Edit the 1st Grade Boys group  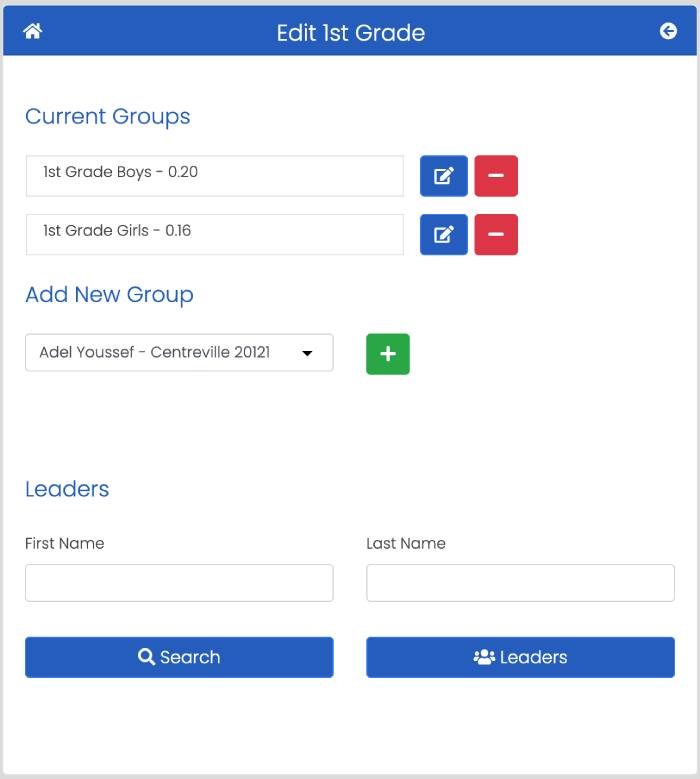coord(444,176)
